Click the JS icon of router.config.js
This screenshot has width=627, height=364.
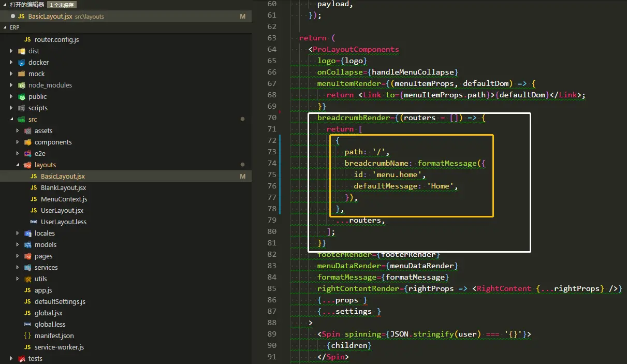(27, 39)
